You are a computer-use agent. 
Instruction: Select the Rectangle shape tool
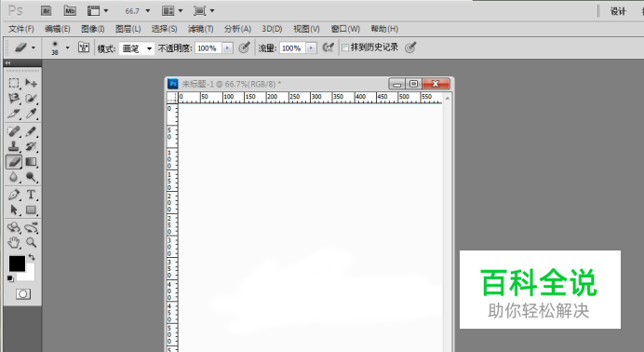click(x=31, y=210)
